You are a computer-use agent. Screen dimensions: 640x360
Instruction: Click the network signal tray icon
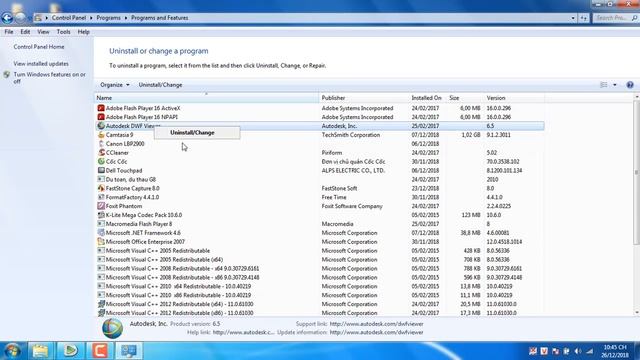tap(589, 351)
